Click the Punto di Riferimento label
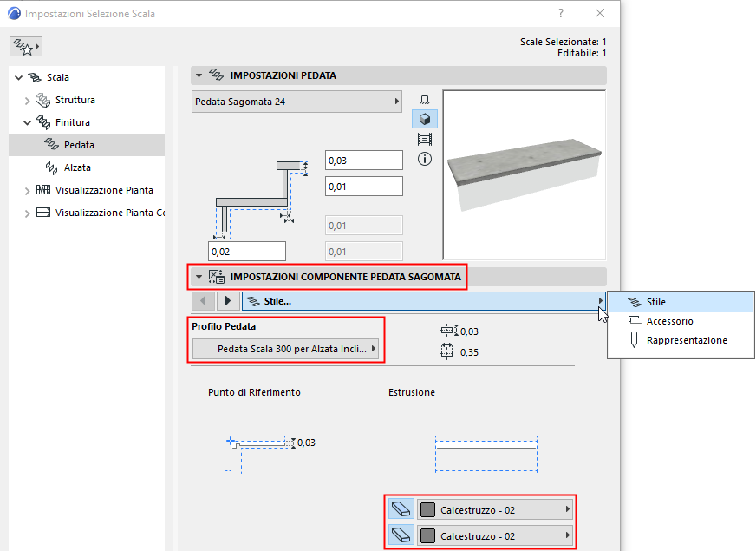Viewport: 756px width, 551px height. [254, 393]
